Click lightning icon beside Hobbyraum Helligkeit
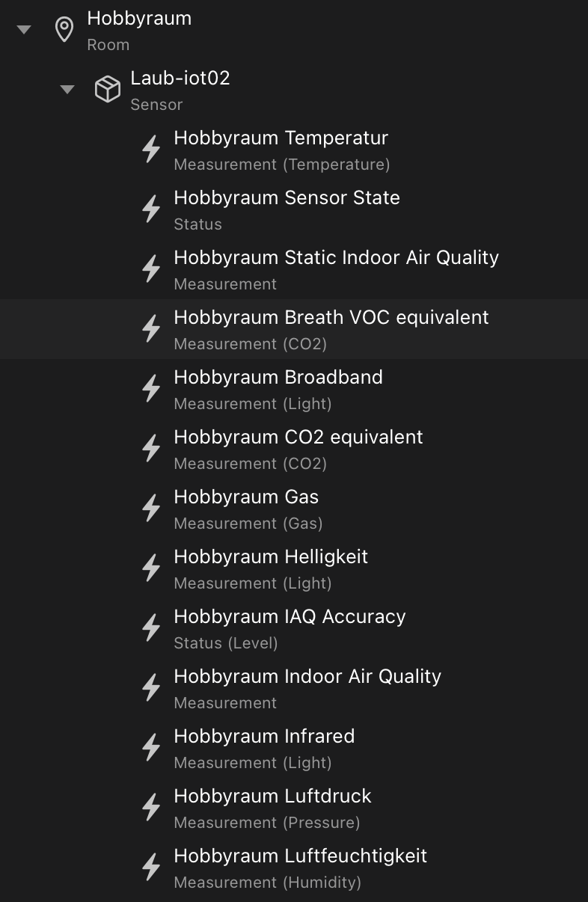Viewport: 588px width, 902px height. 152,568
